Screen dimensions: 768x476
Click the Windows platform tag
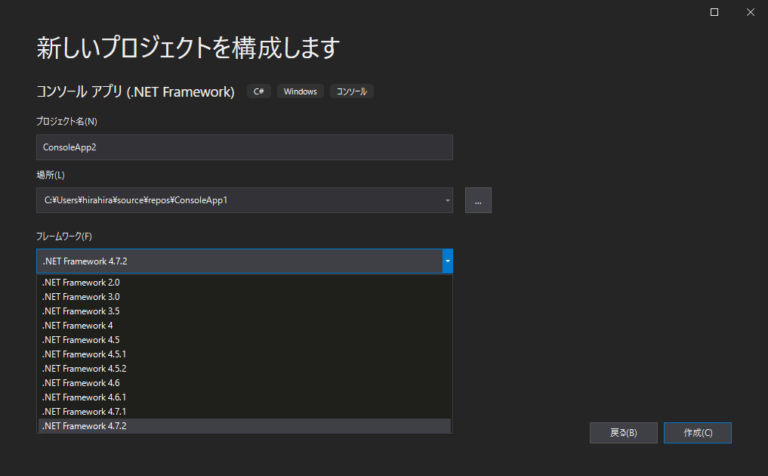300,92
